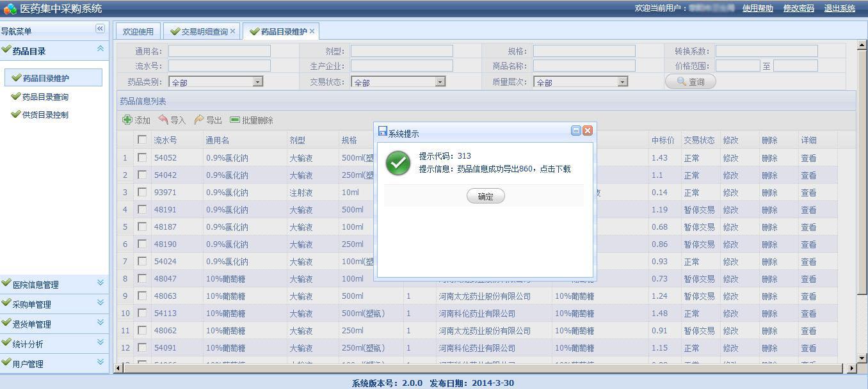Image resolution: width=868 pixels, height=389 pixels.
Task: Click the 导入 import arrow icon
Action: coord(163,120)
